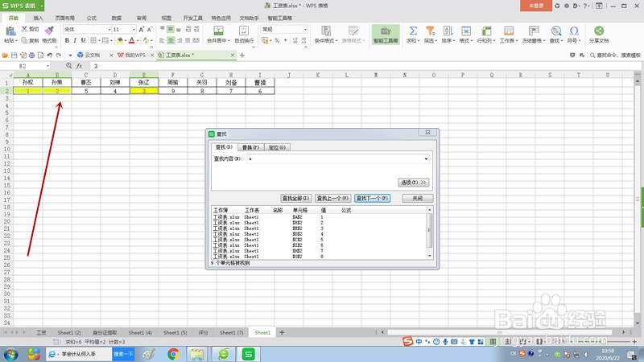Click Merge and Center (合并居中) icon
Screen dimensions: 644x362
coord(218,31)
